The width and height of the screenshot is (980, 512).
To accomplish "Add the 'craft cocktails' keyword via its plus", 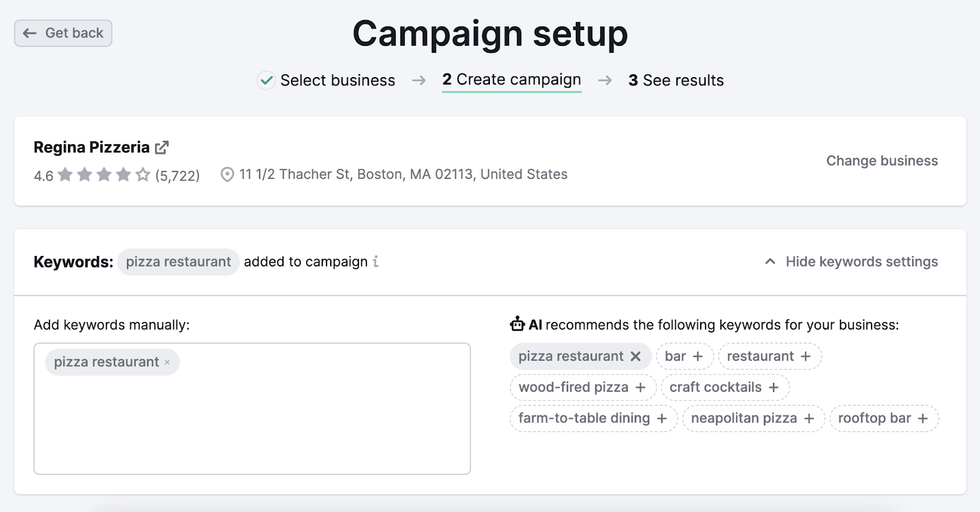I will [x=774, y=387].
